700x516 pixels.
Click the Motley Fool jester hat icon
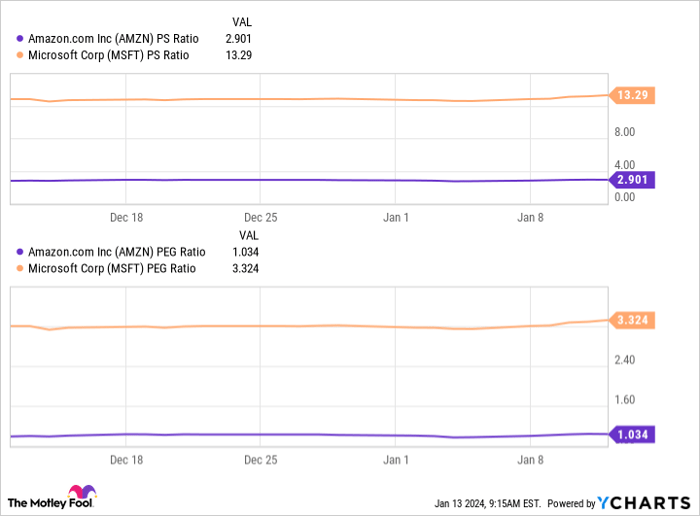(80, 494)
